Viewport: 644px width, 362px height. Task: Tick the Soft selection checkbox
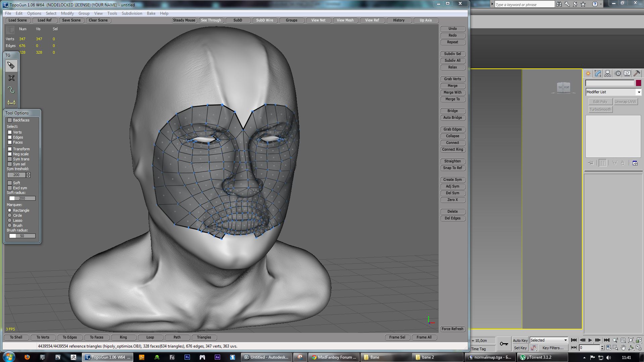(x=10, y=183)
